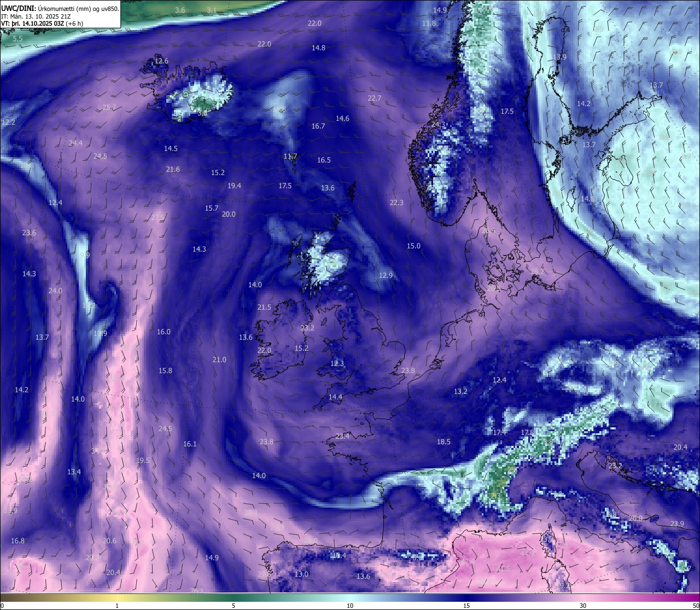Click the 16.8 value label
Image resolution: width=700 pixels, height=610 pixels.
17,541
